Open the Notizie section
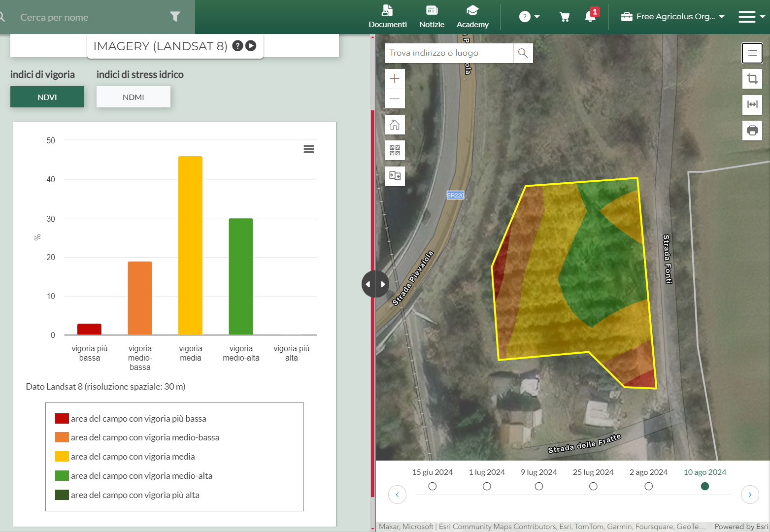 [432, 17]
